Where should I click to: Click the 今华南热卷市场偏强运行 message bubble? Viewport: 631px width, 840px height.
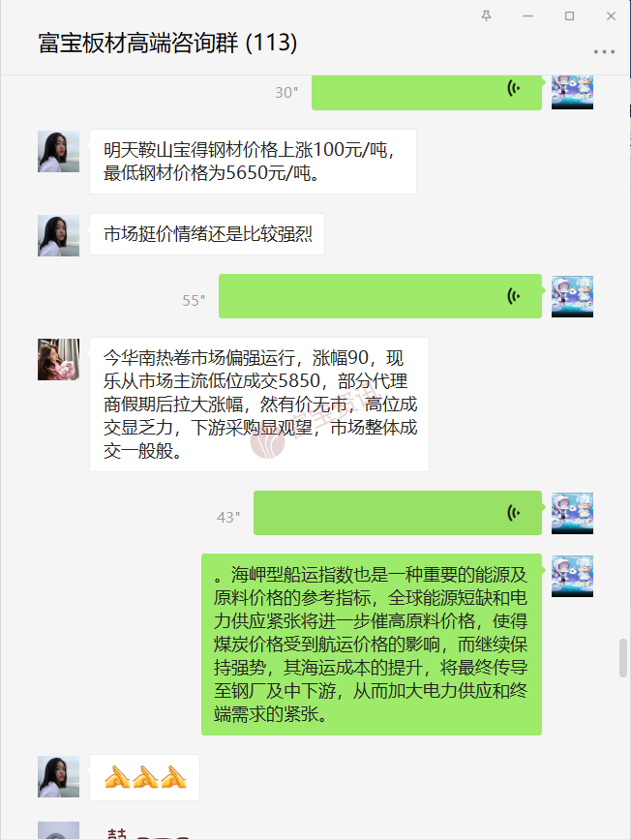259,405
